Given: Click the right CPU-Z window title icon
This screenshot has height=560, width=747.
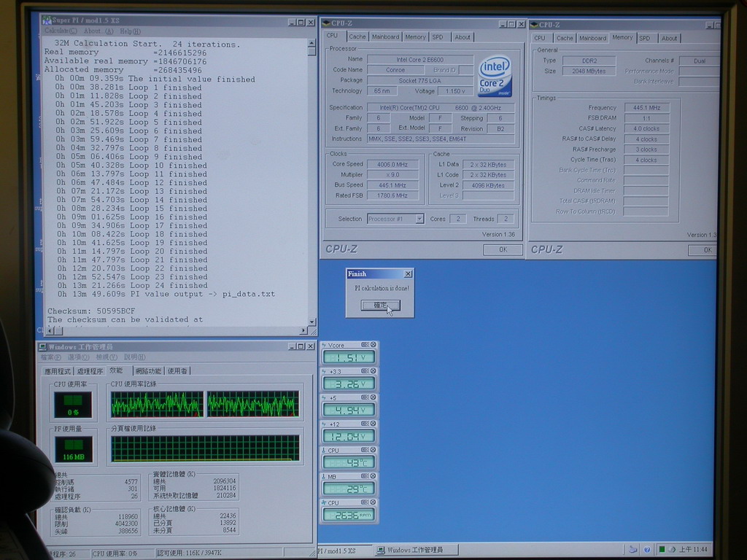Looking at the screenshot, I should click(533, 24).
